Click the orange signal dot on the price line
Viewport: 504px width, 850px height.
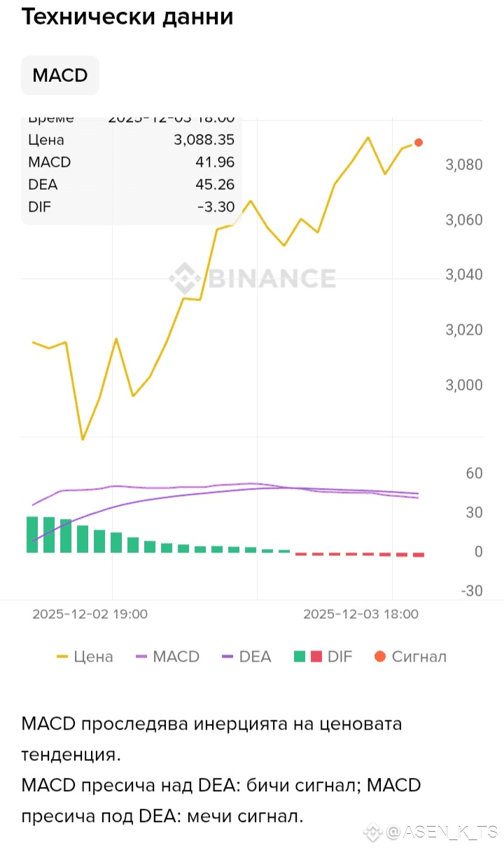click(419, 142)
